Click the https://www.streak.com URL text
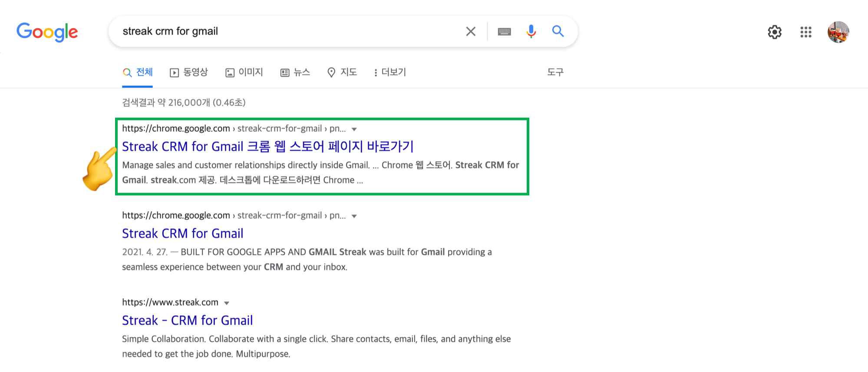The height and width of the screenshot is (372, 868). coord(170,302)
